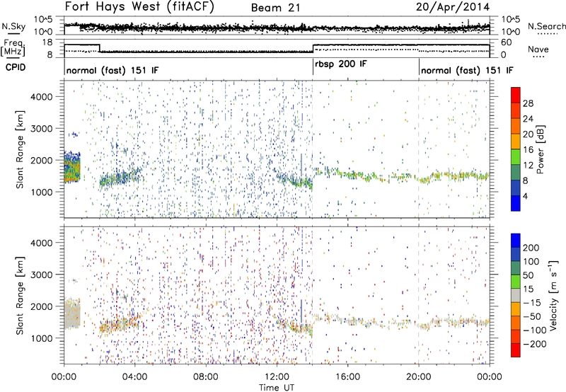Click the power panel 'Slant Range [km]' label
Image resolution: width=566 pixels, height=392 pixels.
point(20,149)
